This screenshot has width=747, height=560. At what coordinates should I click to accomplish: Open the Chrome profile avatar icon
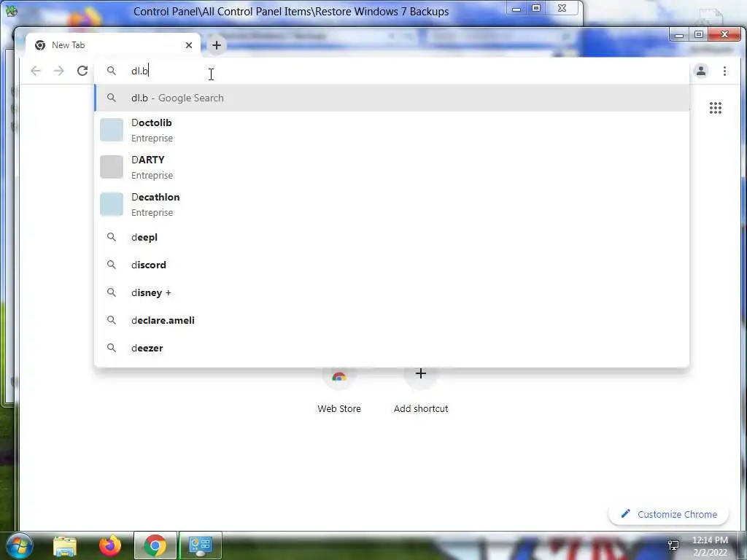pos(701,71)
